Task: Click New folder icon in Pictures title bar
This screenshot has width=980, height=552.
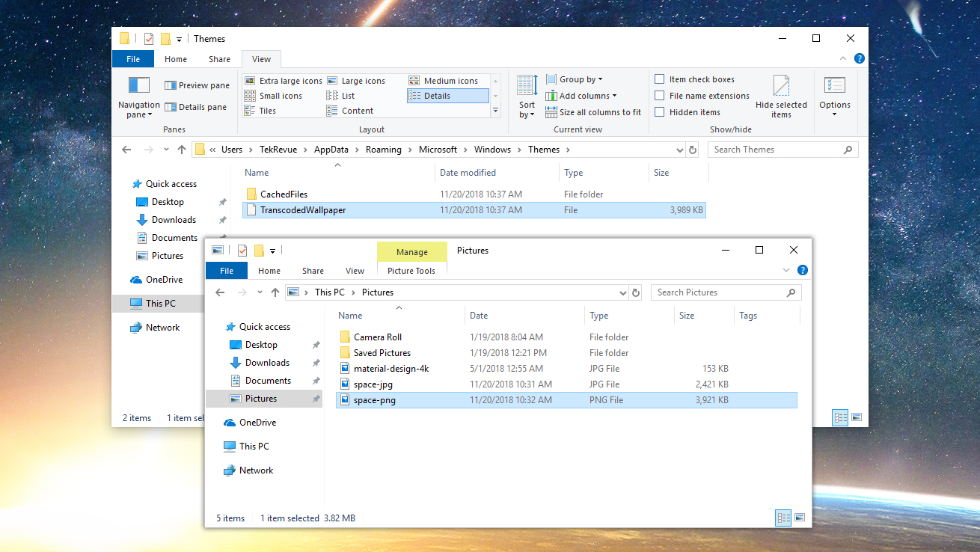Action: [x=259, y=251]
